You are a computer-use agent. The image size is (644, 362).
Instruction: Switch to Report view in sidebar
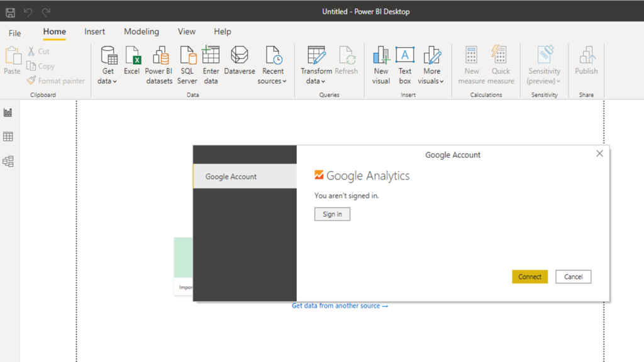coord(8,112)
